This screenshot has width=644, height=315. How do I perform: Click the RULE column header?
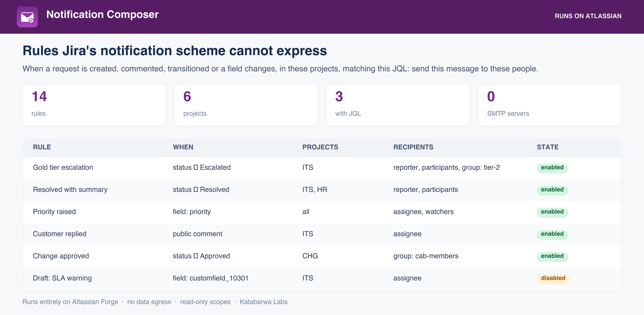pos(42,147)
